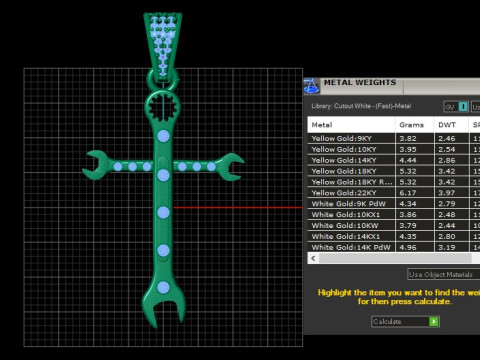480x360 pixels.
Task: Select the Yellow Gold:18KY row
Action: 394,171
